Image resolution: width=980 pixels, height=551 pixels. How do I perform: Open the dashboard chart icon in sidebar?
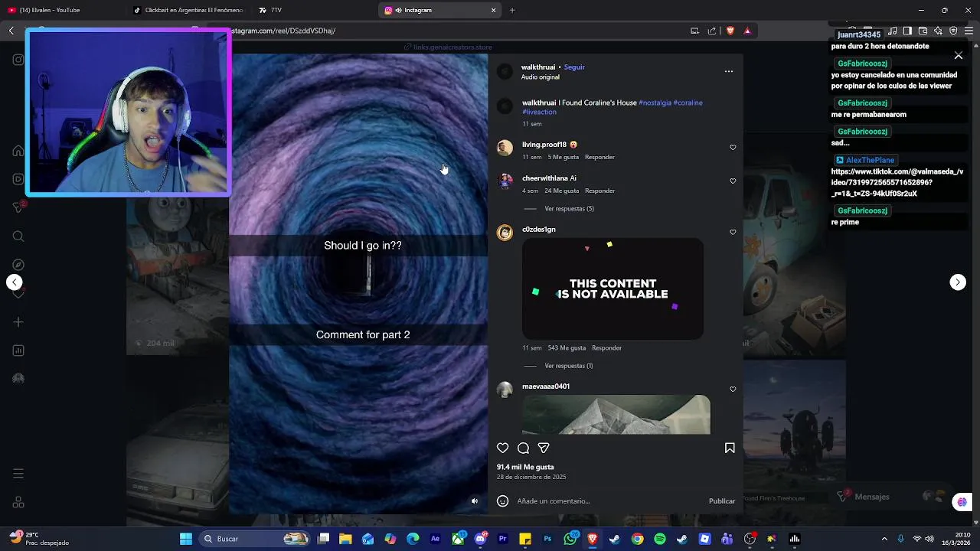click(18, 350)
